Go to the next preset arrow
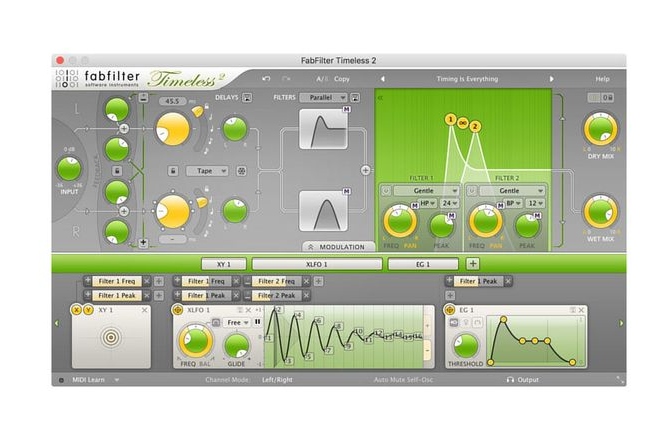 click(552, 79)
